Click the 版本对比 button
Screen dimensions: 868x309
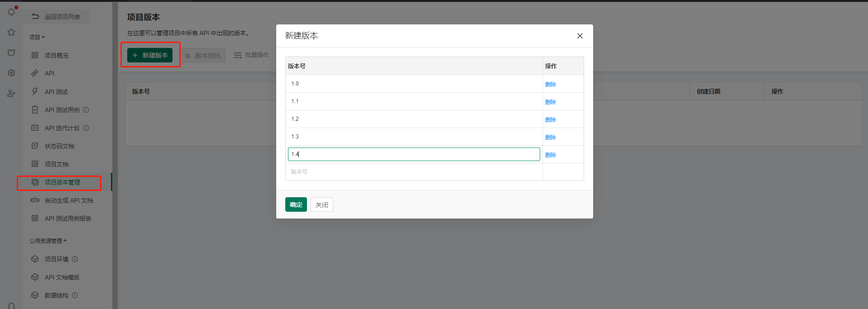(x=203, y=55)
